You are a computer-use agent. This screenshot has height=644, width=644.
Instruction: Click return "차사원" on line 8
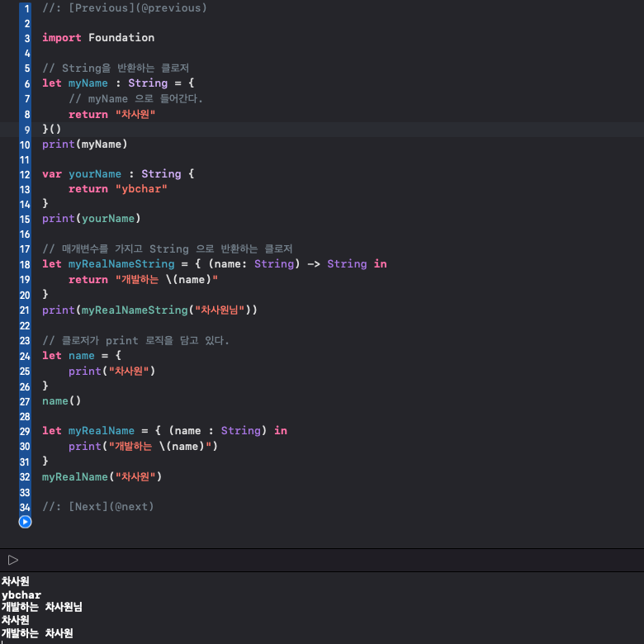pos(111,114)
